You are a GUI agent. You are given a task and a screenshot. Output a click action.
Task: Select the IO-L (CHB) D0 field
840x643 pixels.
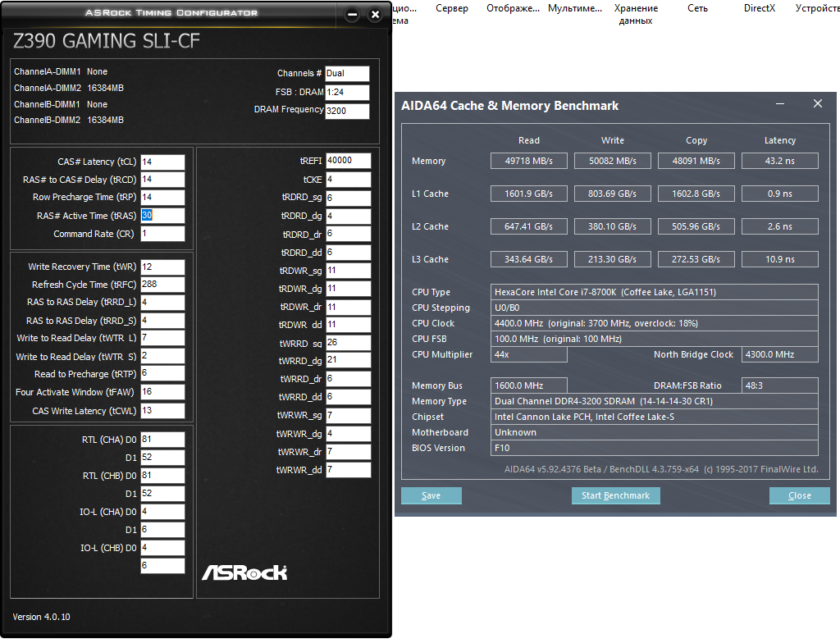click(x=163, y=548)
